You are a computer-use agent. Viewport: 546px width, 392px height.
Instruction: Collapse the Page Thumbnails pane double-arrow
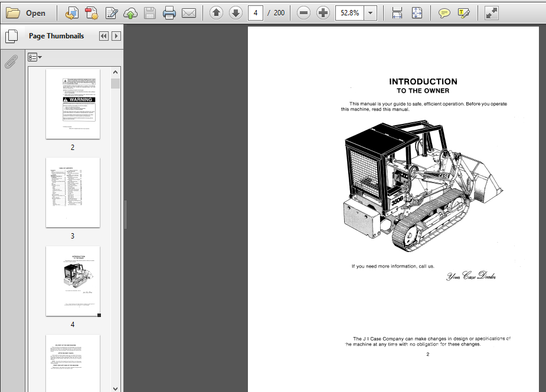point(104,36)
